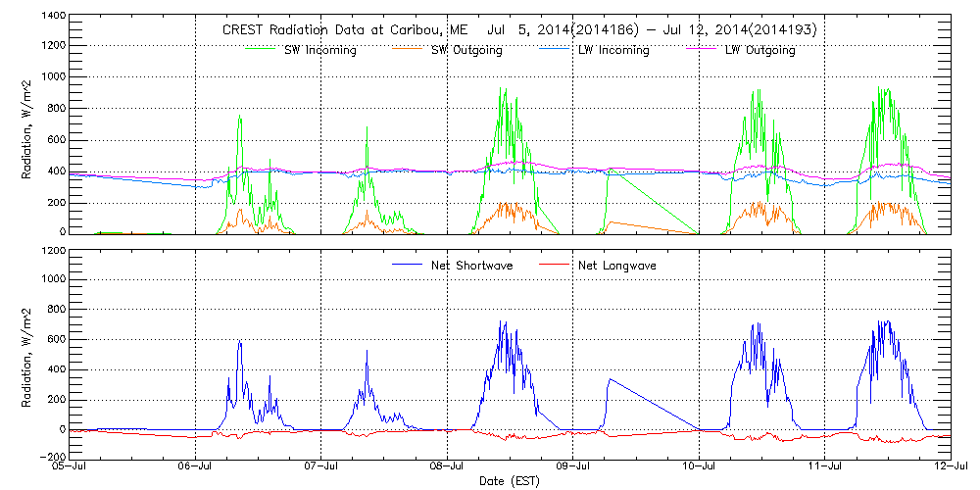Click the 1400 value on upper y-axis
Viewport: 980px width, 490px height.
pos(53,17)
